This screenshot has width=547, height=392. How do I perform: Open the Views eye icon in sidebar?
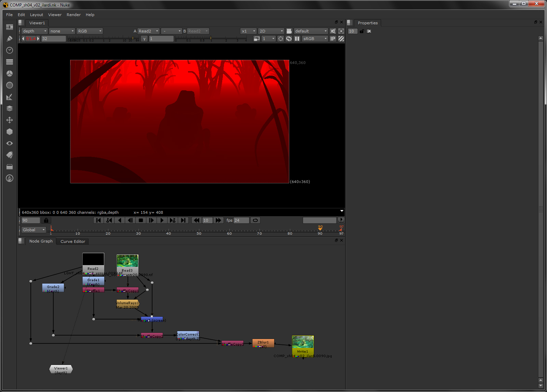pyautogui.click(x=10, y=143)
